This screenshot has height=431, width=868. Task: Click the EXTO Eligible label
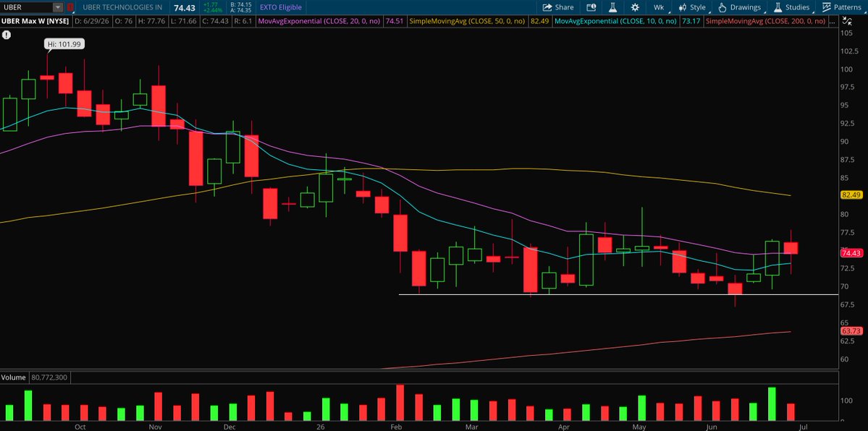coord(281,7)
